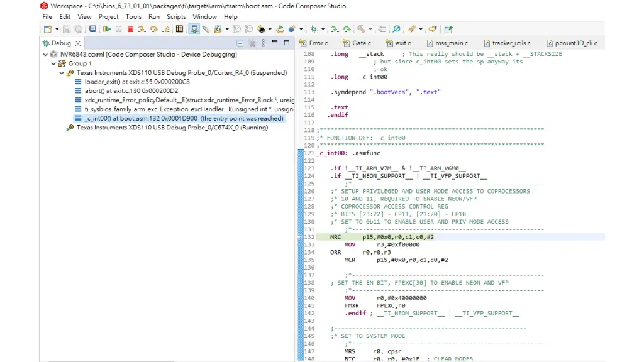
Task: Open the Load Program dropdown arrow
Action: click(x=227, y=29)
